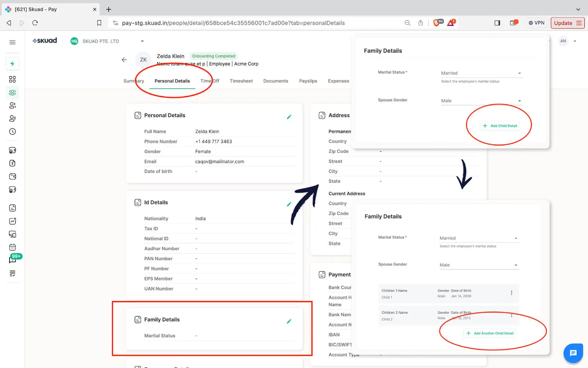Toggle the browser sidebar panel icon
This screenshot has height=368, width=588.
[x=497, y=23]
